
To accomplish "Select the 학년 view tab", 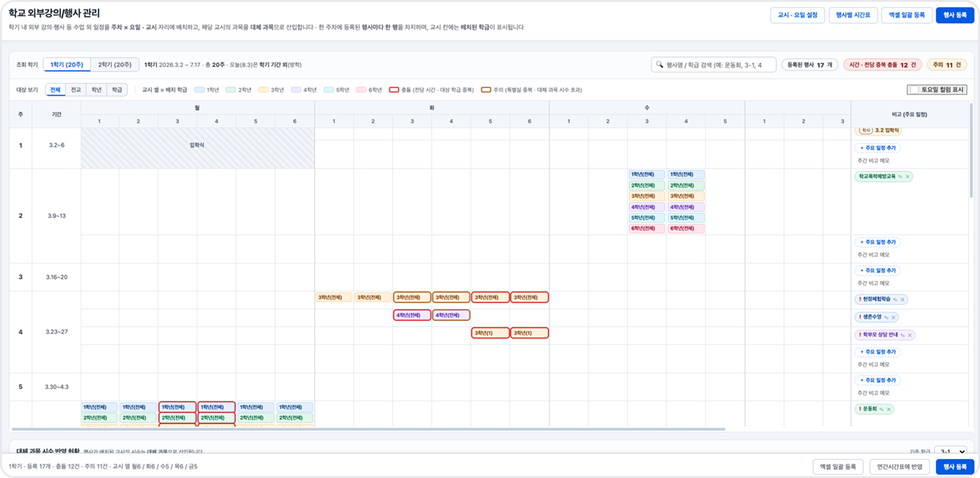I will coord(97,90).
